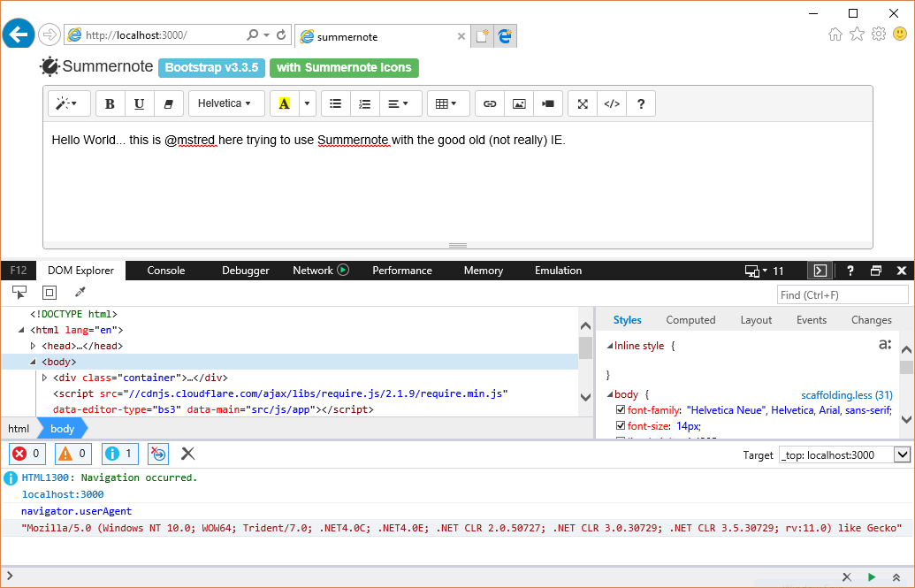Open the Computed styles tab

690,320
